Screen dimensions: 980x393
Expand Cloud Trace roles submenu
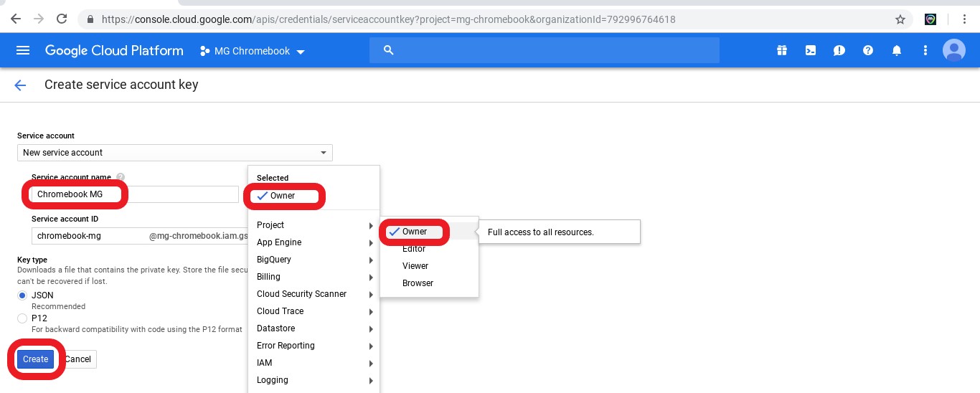click(314, 311)
